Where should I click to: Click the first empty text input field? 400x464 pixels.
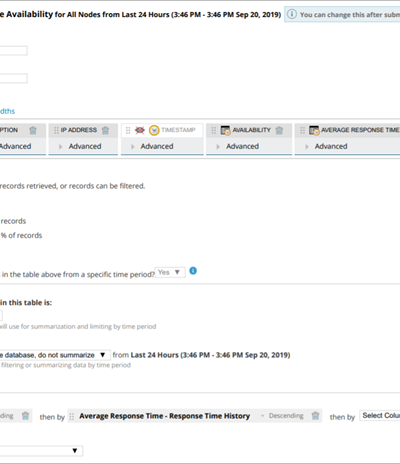click(x=14, y=51)
